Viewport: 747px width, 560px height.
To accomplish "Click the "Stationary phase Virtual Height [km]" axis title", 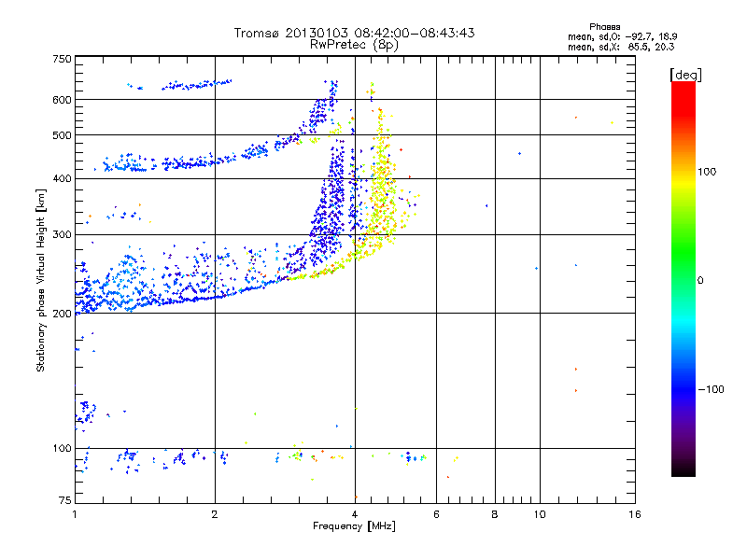I will pos(41,280).
